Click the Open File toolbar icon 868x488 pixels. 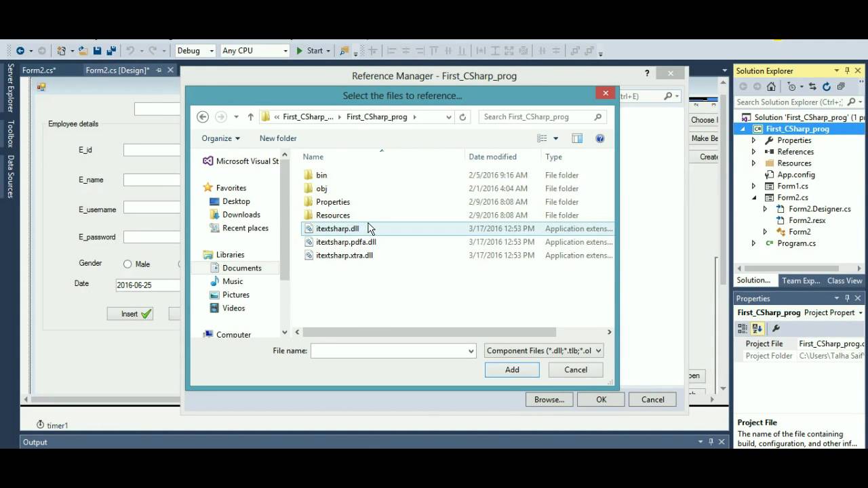click(x=83, y=51)
